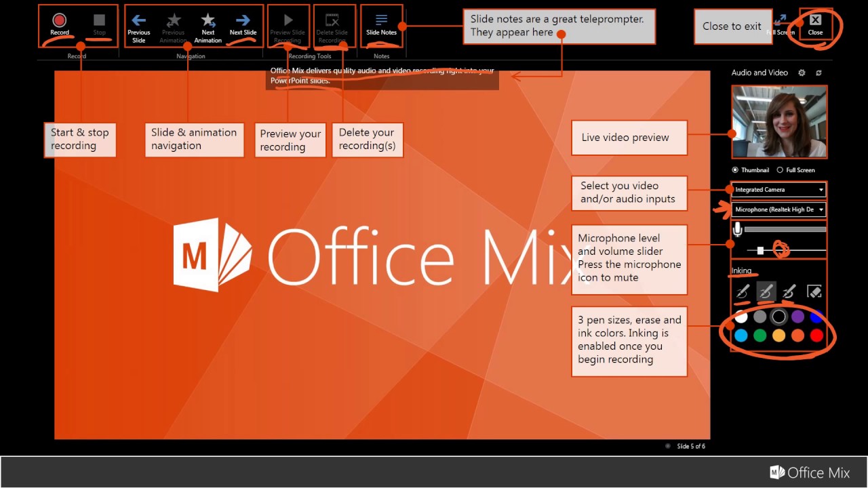Viewport: 868px width, 488px height.
Task: Choose the red ink color
Action: tap(817, 335)
